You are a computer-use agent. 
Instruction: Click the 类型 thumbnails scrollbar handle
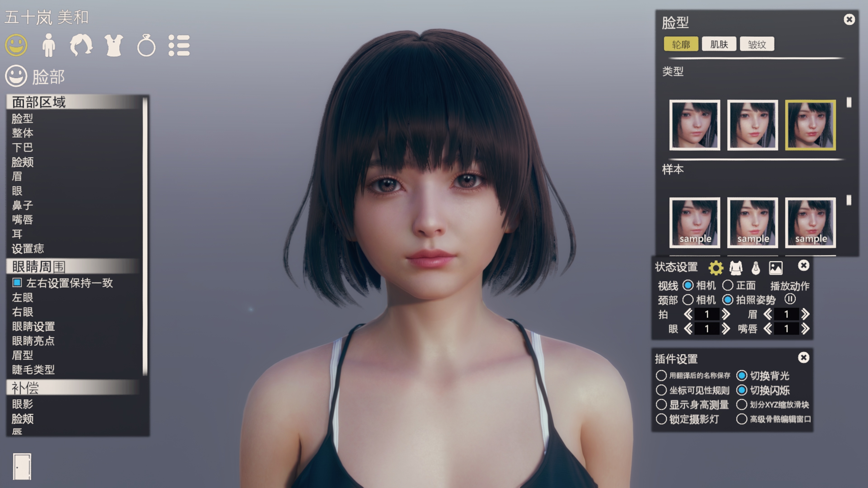pos(849,102)
